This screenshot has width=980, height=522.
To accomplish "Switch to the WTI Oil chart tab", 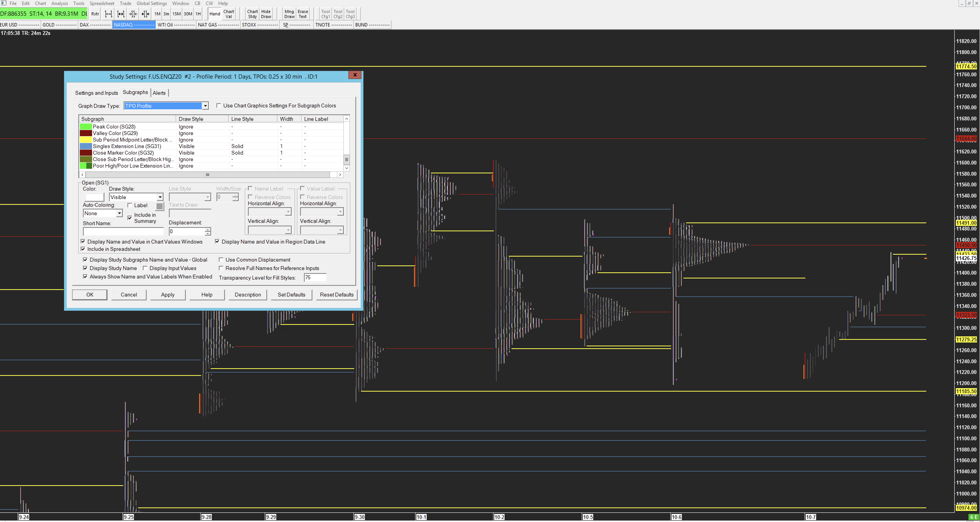I will coord(176,25).
